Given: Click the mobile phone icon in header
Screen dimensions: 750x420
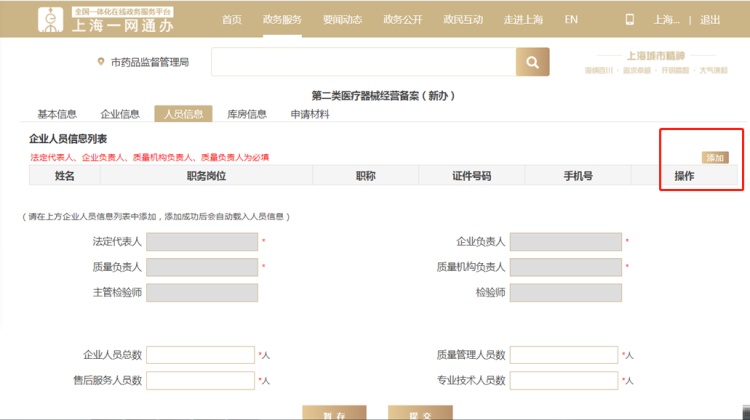Looking at the screenshot, I should pyautogui.click(x=629, y=19).
